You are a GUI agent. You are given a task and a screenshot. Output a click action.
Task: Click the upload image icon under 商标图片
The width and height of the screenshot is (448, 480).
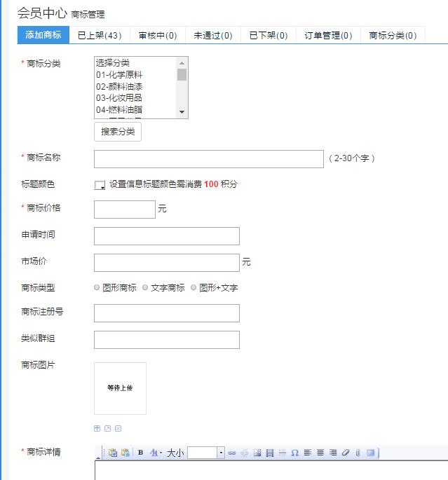(97, 428)
